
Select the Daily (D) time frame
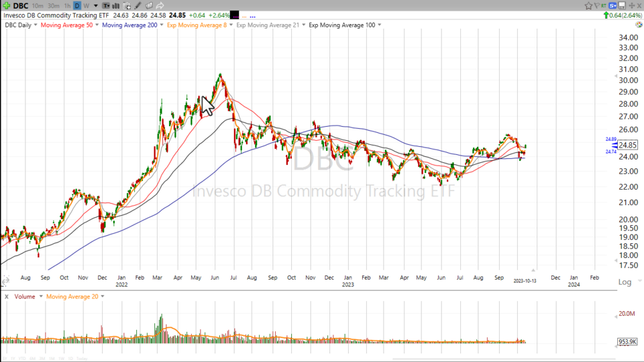pyautogui.click(x=77, y=6)
